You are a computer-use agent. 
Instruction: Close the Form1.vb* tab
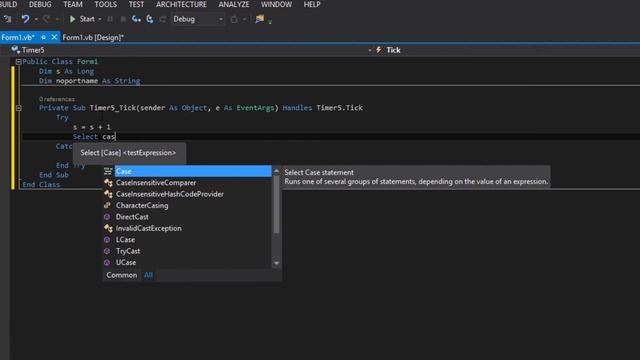(x=54, y=37)
